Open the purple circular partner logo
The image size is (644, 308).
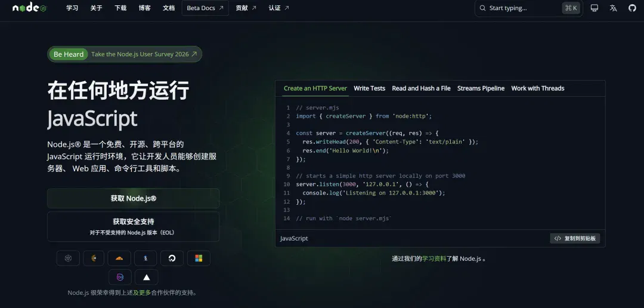pyautogui.click(x=120, y=277)
